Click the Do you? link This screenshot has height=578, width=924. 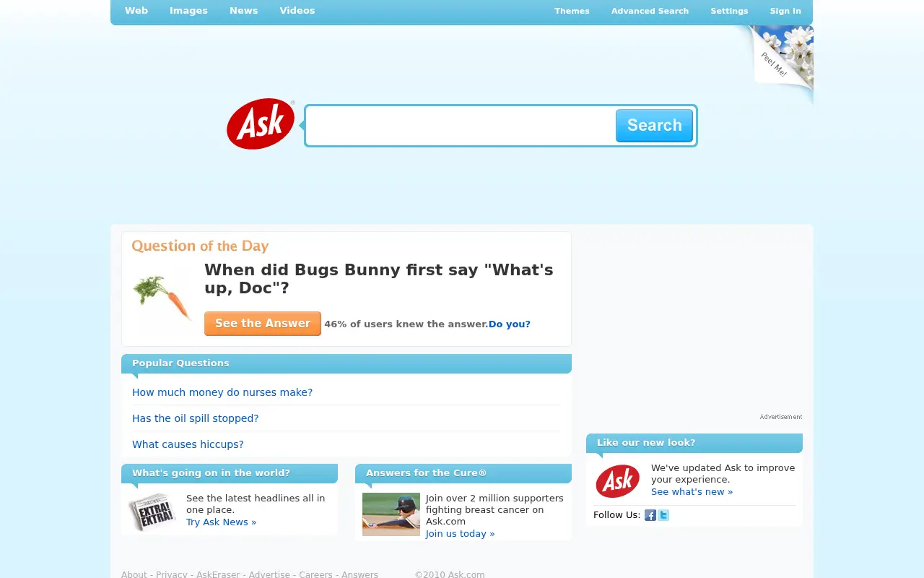pyautogui.click(x=510, y=324)
